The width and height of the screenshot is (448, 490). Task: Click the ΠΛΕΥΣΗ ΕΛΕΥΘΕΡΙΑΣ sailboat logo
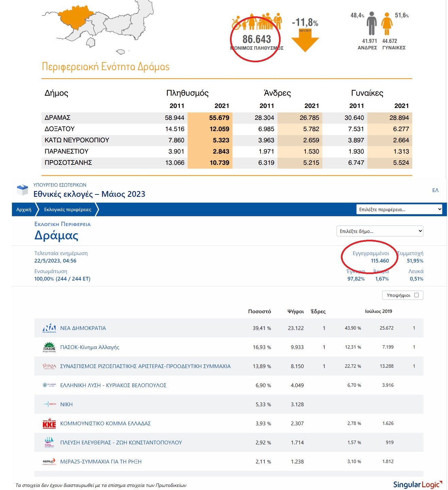tap(49, 442)
